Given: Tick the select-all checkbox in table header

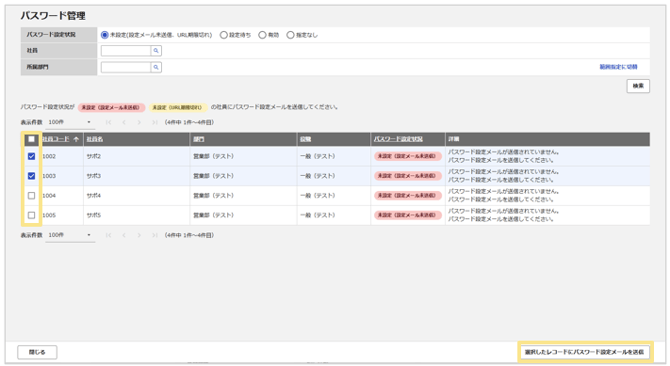Looking at the screenshot, I should point(31,139).
